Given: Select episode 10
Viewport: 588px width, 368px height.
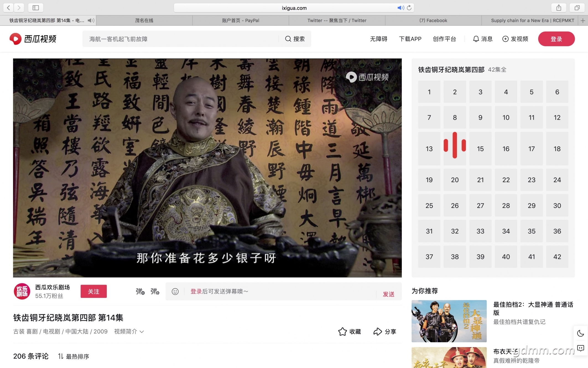Looking at the screenshot, I should [506, 117].
